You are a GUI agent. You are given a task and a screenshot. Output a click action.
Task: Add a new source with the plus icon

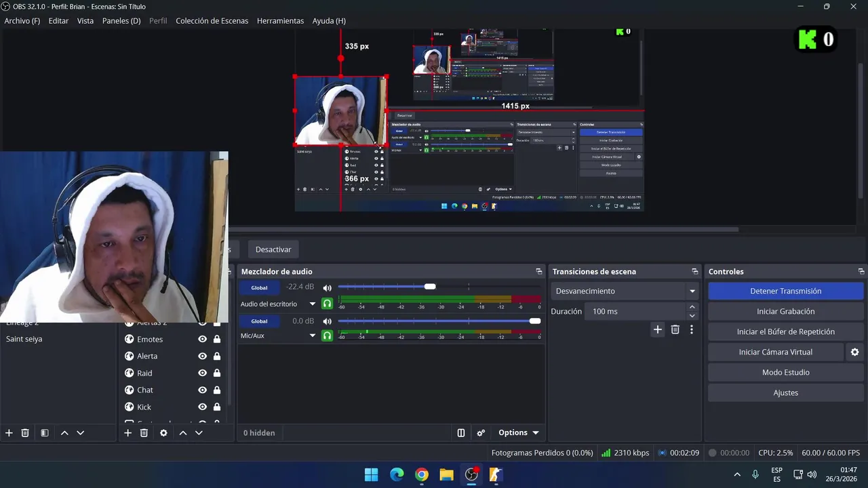(127, 432)
